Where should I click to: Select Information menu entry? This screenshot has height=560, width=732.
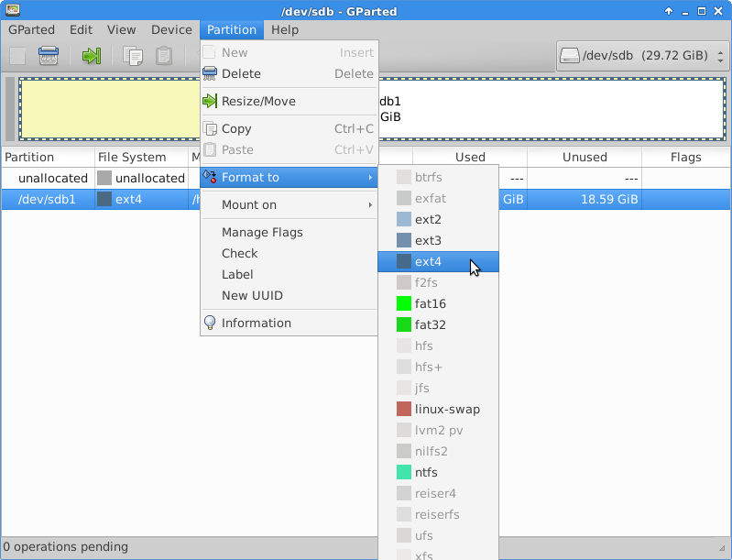point(289,324)
